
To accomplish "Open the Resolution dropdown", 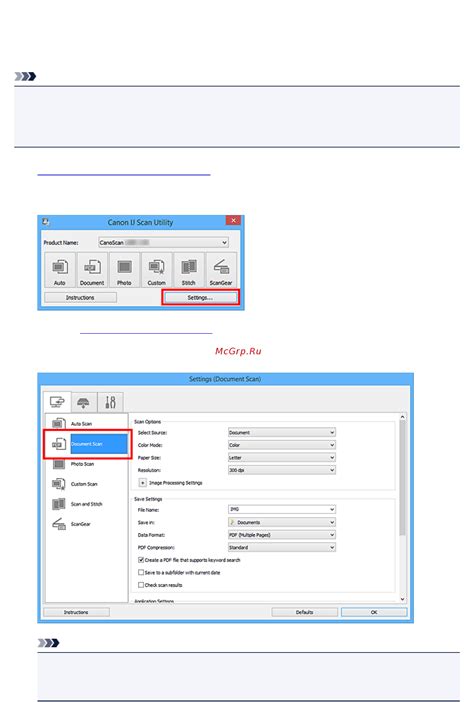I will pos(282,470).
